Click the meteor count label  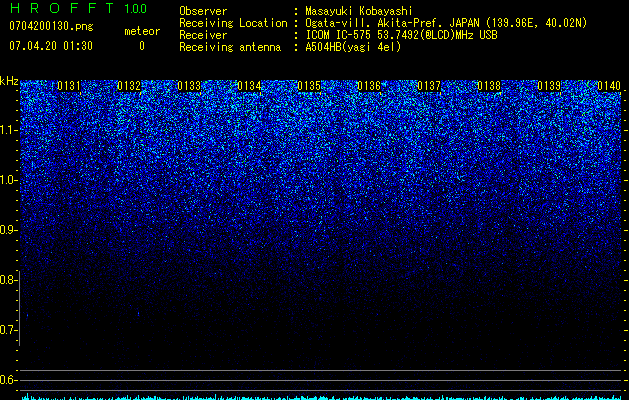pyautogui.click(x=142, y=31)
